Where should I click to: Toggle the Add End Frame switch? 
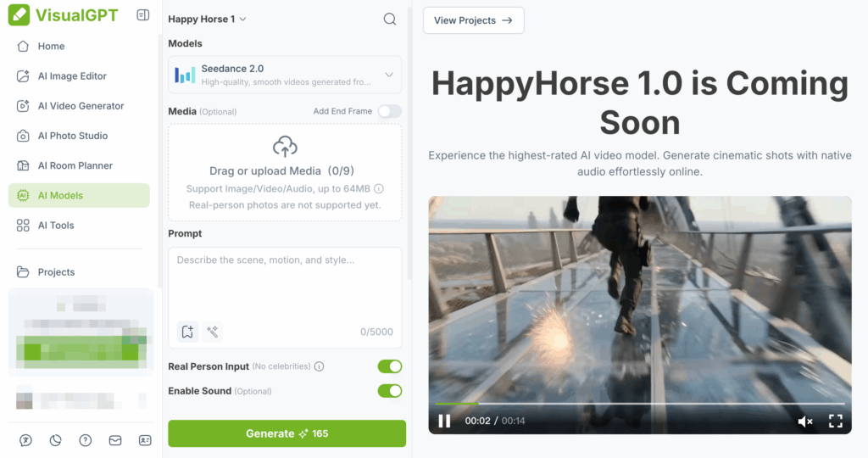pos(390,111)
